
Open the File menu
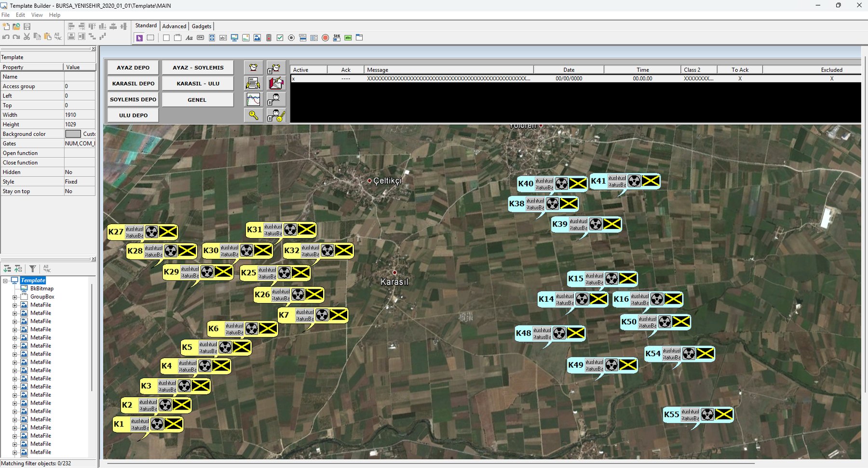pos(5,15)
